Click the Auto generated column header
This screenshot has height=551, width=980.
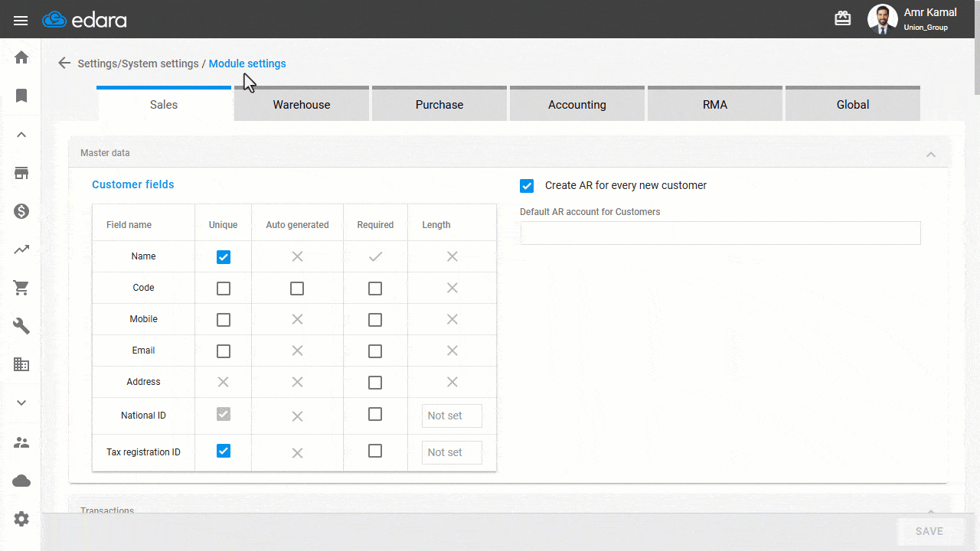[297, 225]
